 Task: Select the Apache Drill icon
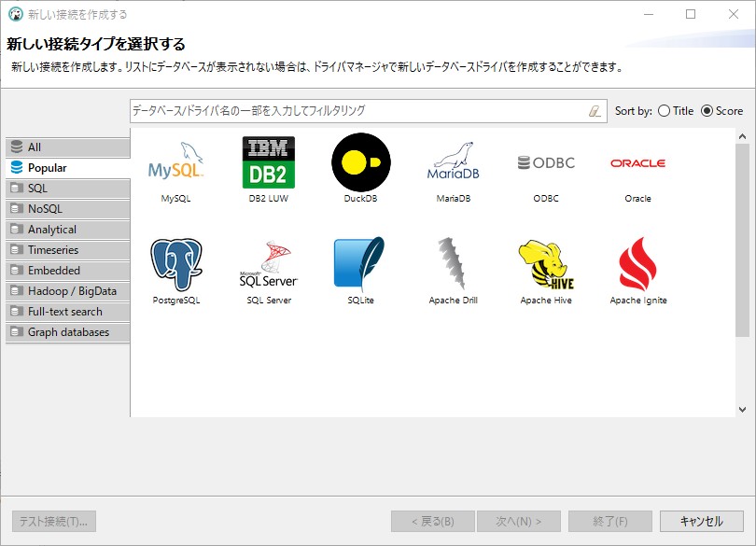(x=453, y=263)
